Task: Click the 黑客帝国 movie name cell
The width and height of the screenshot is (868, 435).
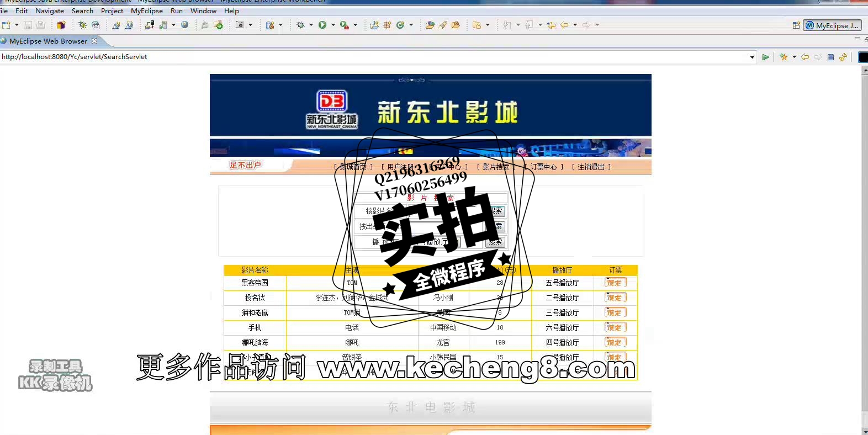Action: pos(255,283)
